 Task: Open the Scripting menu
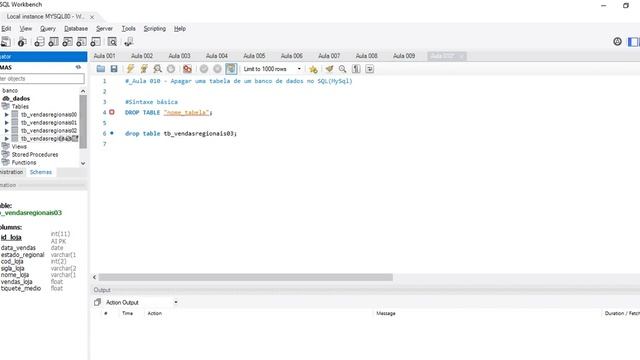155,29
